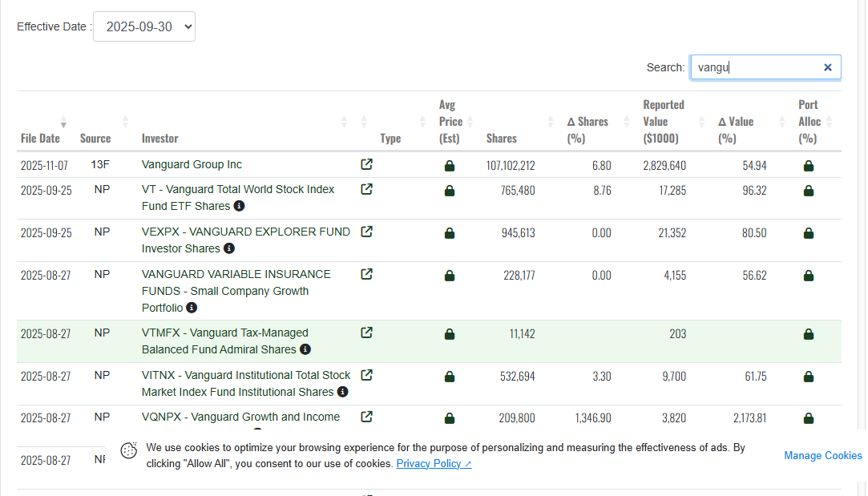Clear the search field with X
The width and height of the screenshot is (868, 496).
(828, 67)
